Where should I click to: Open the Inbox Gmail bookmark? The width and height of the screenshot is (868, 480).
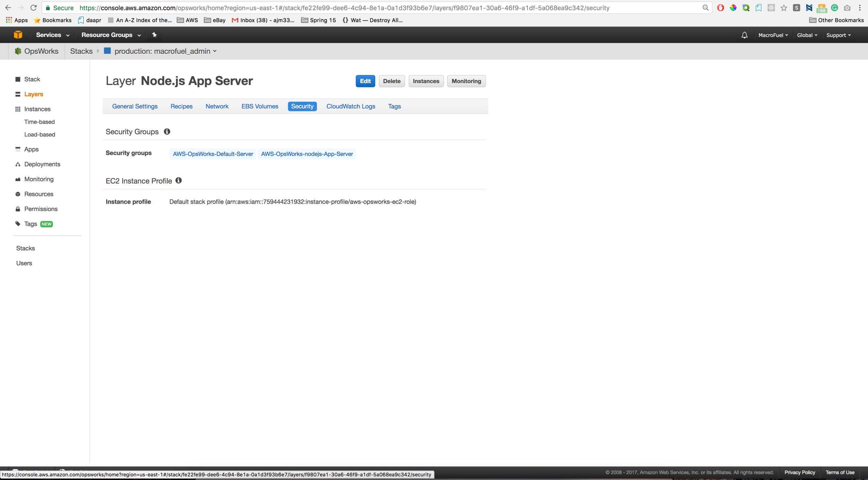pos(263,20)
